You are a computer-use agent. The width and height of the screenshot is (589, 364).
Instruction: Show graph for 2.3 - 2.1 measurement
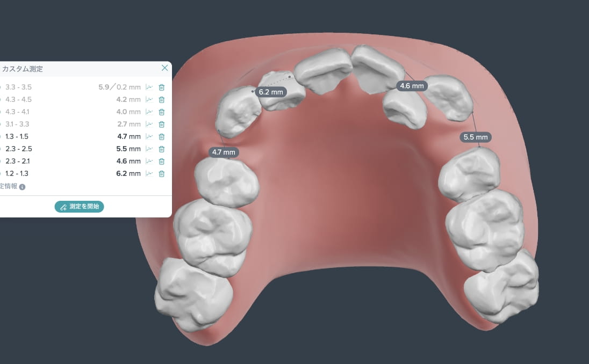pyautogui.click(x=149, y=162)
